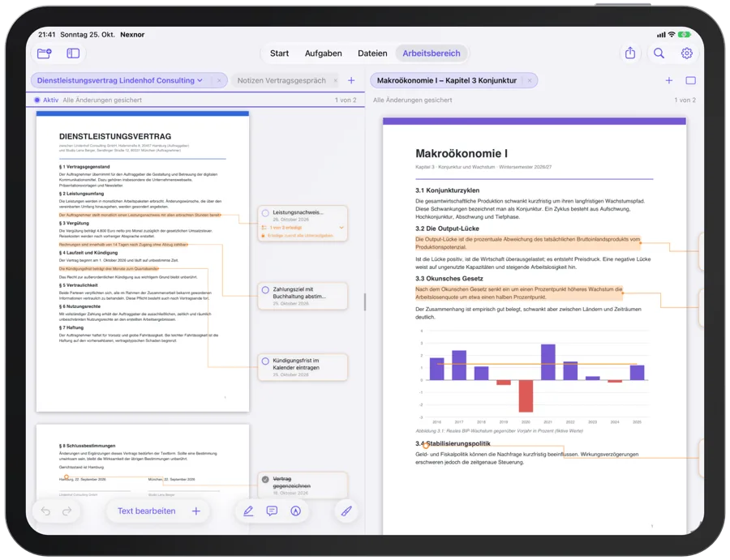Select the Arbeitsbereich tab

pyautogui.click(x=432, y=53)
